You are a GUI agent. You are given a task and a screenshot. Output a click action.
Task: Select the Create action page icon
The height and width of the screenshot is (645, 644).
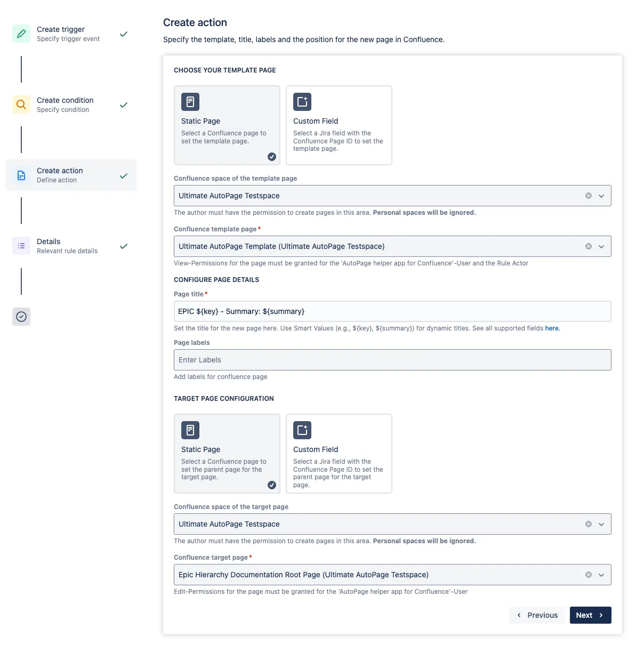click(21, 175)
